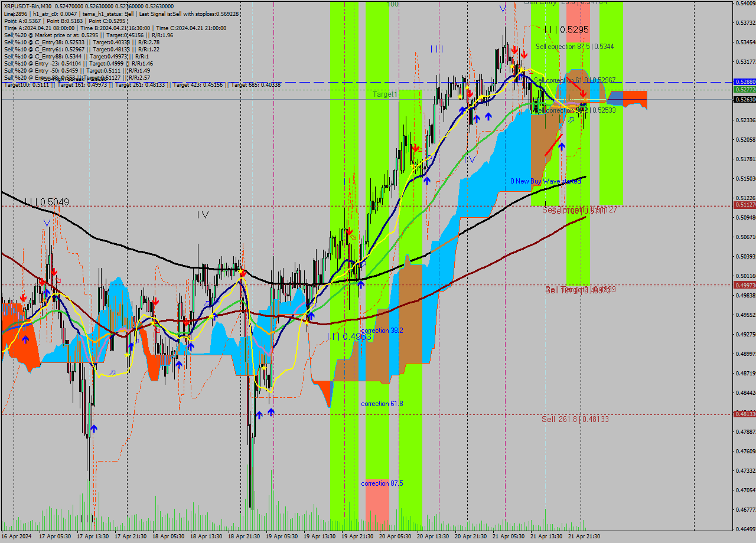The width and height of the screenshot is (756, 543).
Task: Click the red 0.49973 price tag
Action: pos(744,285)
